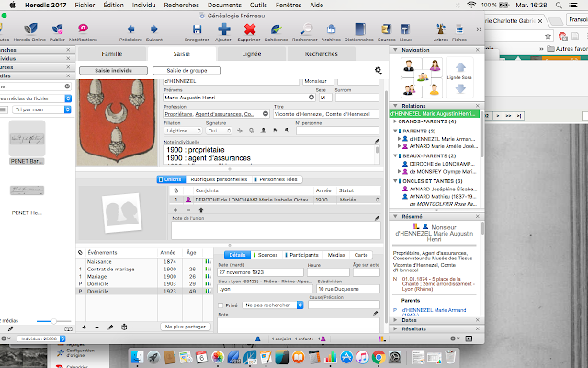
Task: Expand GRANDS-PARENTS (4) in Relations
Action: 395,121
